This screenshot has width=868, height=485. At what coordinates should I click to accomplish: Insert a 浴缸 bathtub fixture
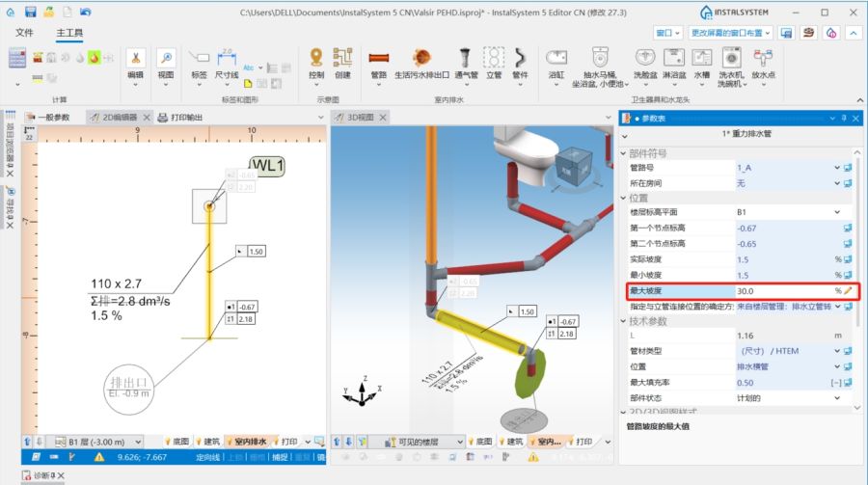click(556, 62)
